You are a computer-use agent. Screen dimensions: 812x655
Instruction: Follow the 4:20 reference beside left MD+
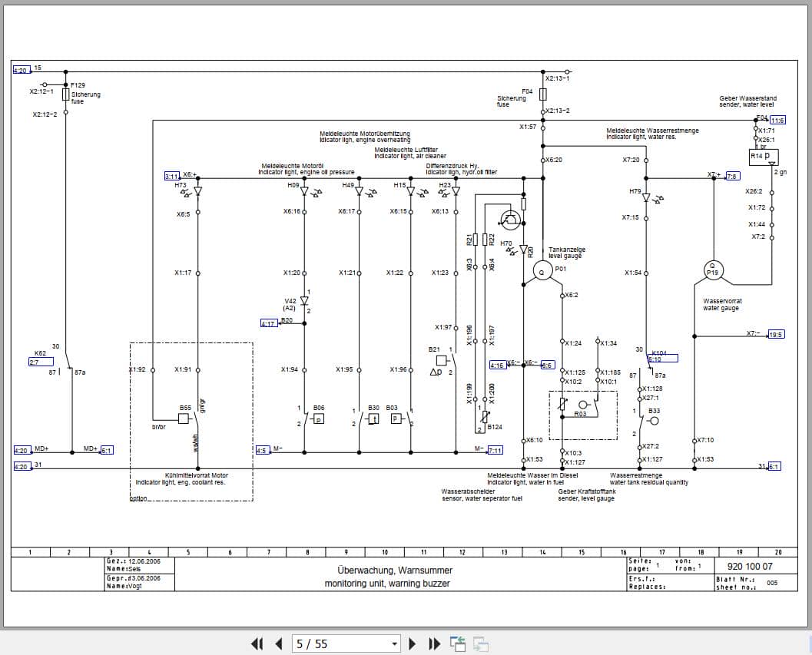(x=22, y=451)
